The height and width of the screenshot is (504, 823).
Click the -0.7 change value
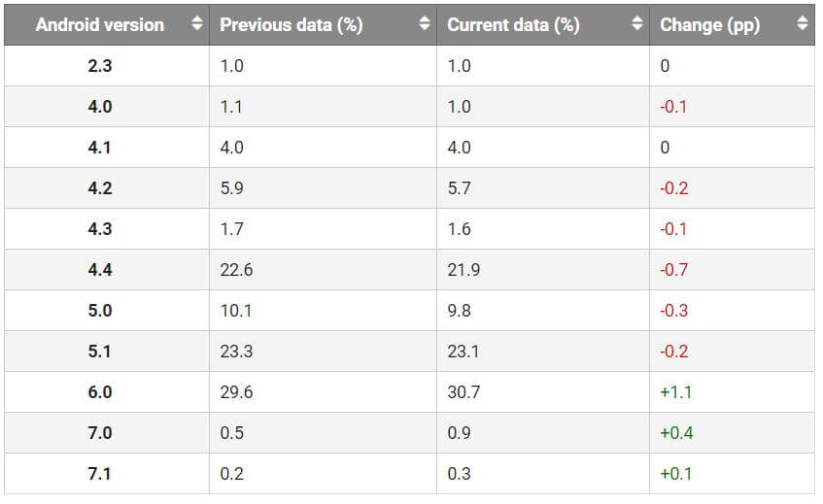click(x=673, y=270)
